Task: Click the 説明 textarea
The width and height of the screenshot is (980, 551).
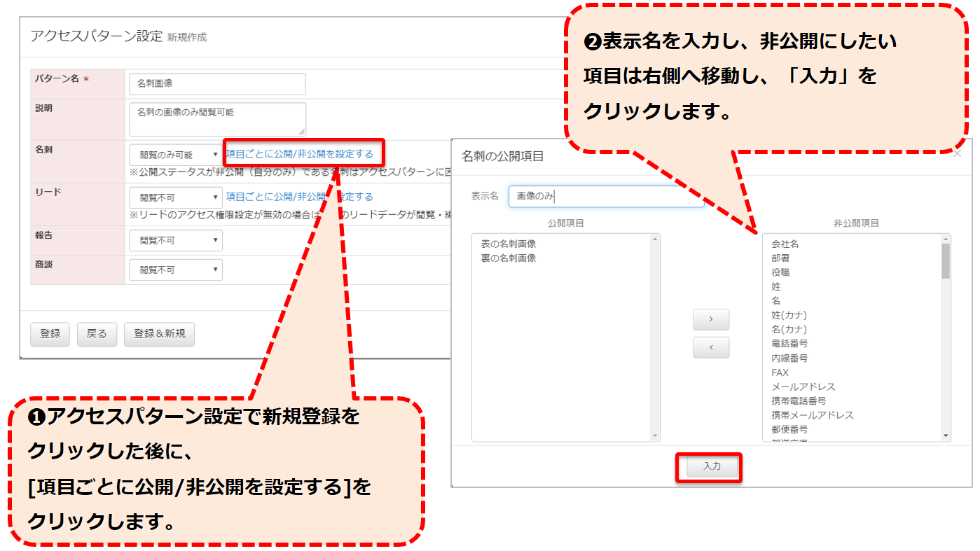Action: [217, 119]
